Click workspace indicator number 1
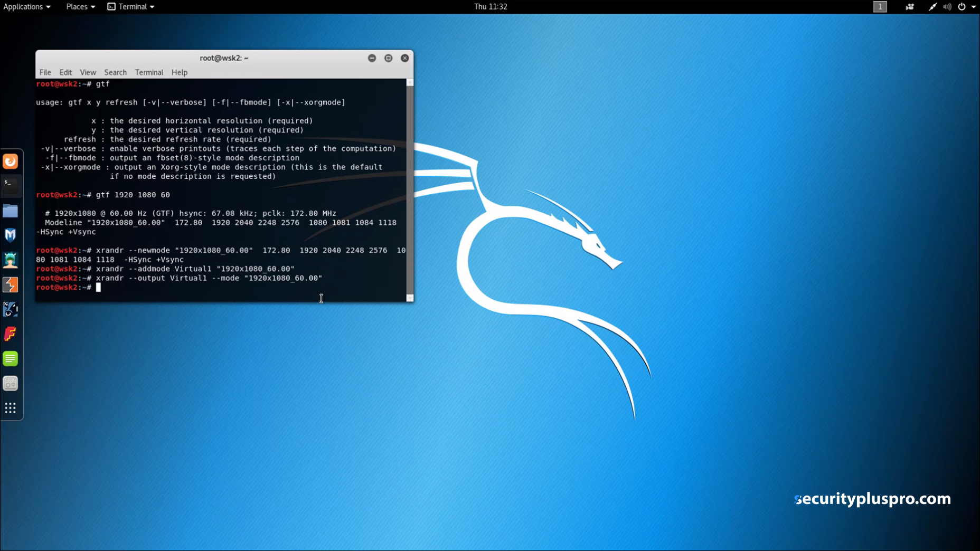The image size is (980, 551). (880, 7)
